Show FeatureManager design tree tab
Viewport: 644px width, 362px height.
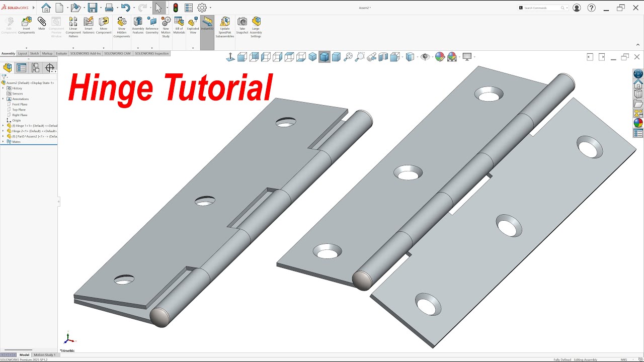coord(8,68)
